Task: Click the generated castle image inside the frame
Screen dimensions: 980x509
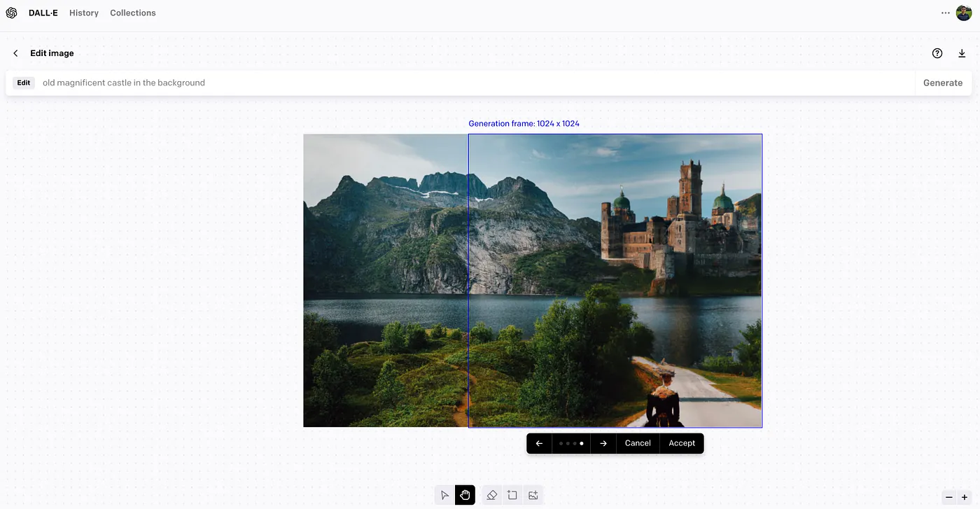Action: tap(615, 280)
